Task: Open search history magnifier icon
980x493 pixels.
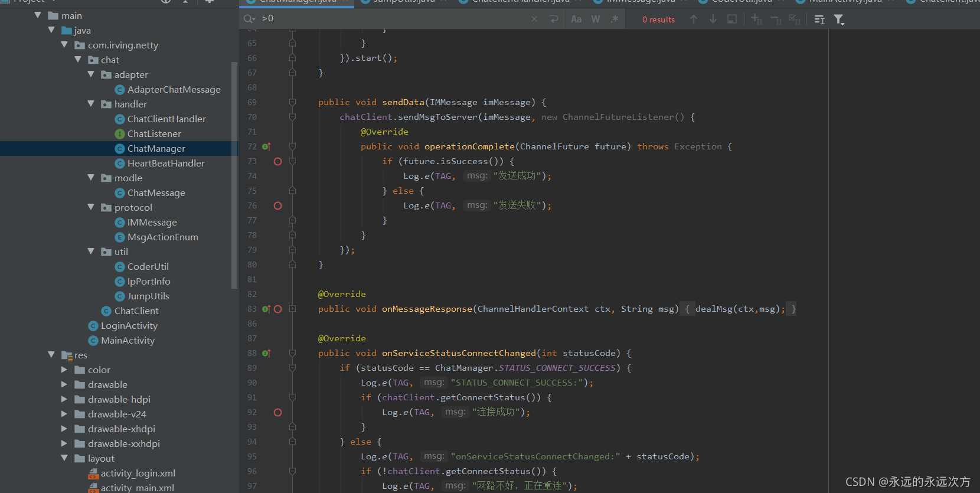Action: [x=249, y=19]
